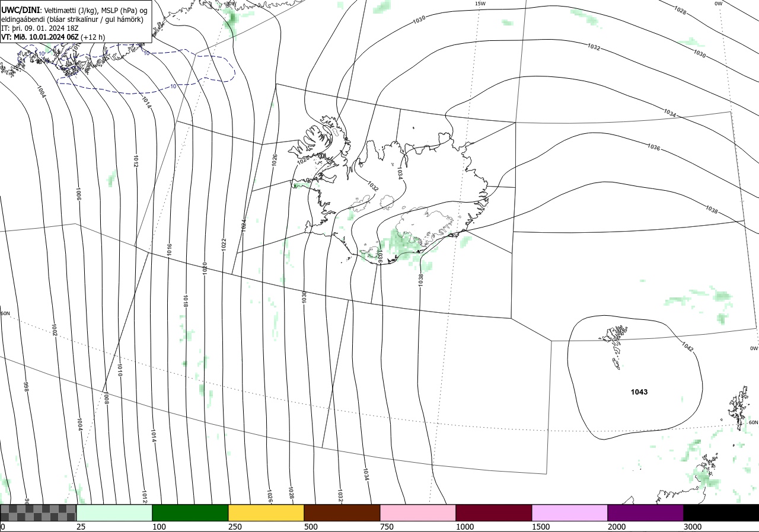
Task: Click the 1008 isobar label
Action: tap(106, 398)
